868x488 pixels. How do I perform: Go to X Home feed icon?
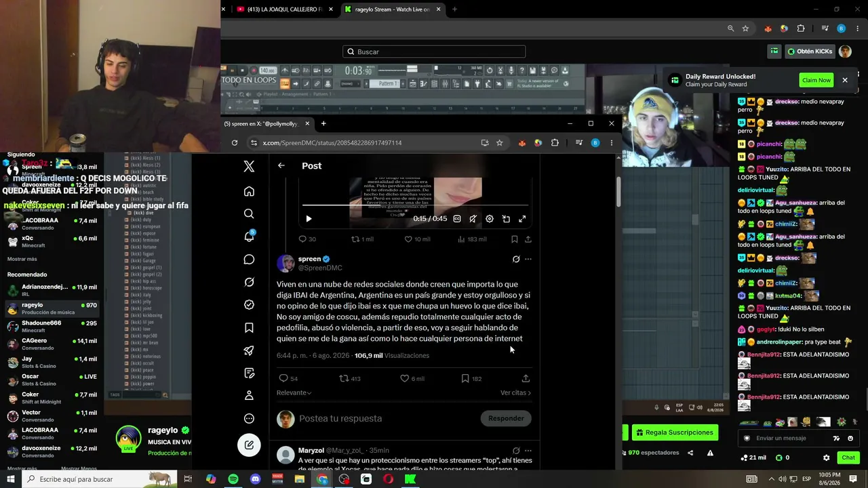(249, 191)
